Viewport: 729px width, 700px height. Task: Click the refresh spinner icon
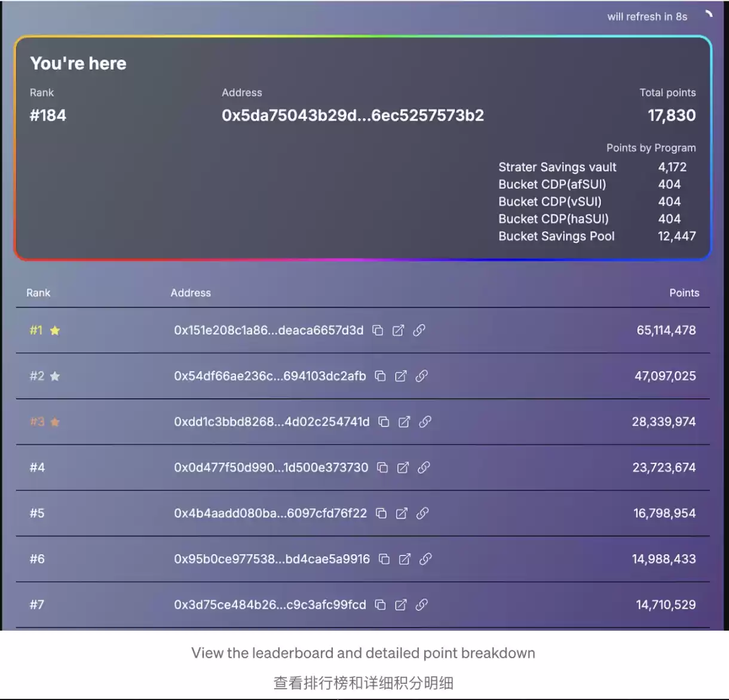[x=709, y=15]
